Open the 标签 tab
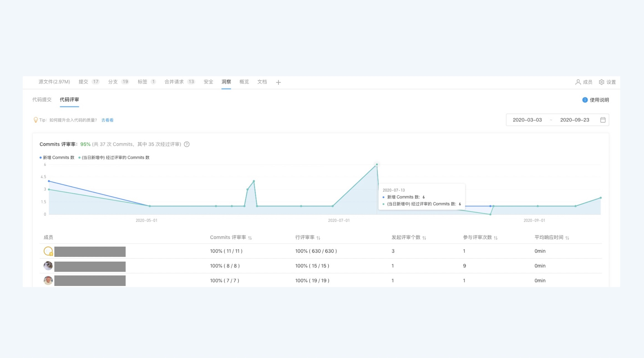This screenshot has width=644, height=358. pos(147,82)
